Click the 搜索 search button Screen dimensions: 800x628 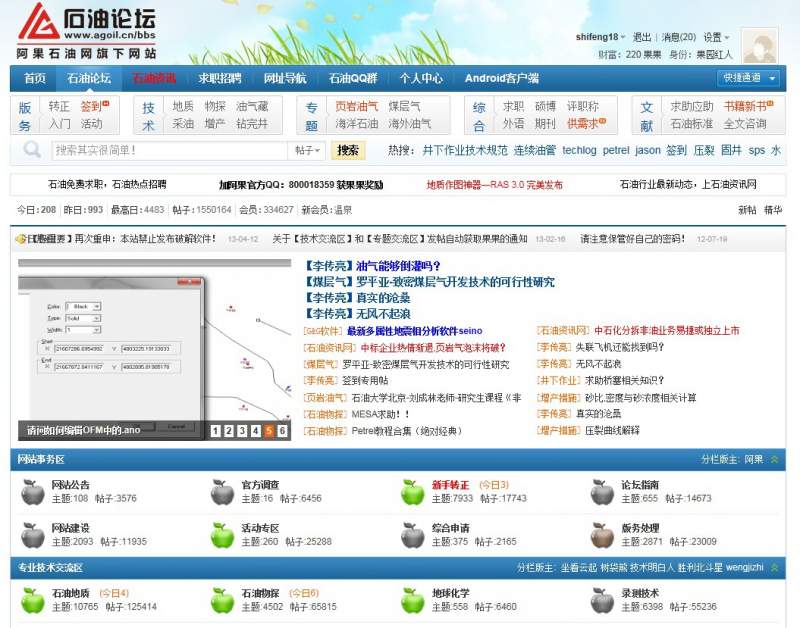pyautogui.click(x=348, y=150)
